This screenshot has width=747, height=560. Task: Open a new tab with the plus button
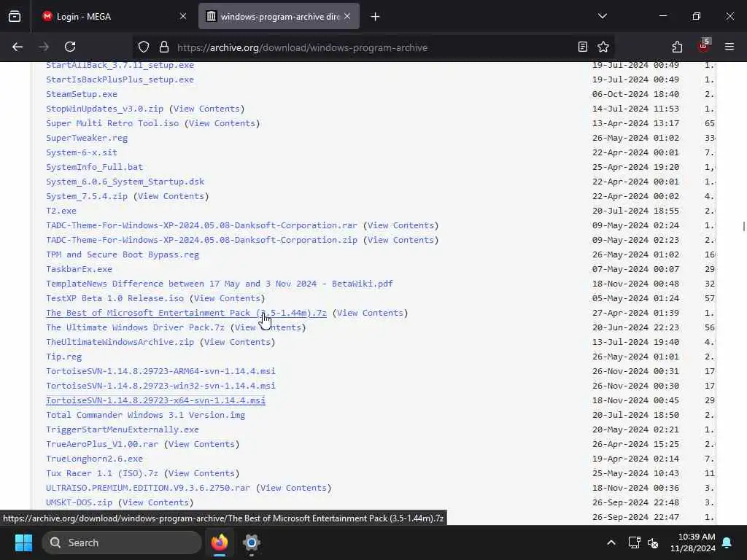(x=376, y=17)
